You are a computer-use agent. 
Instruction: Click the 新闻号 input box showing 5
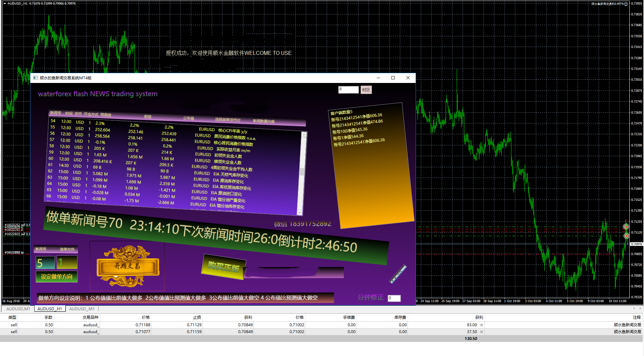(45, 263)
